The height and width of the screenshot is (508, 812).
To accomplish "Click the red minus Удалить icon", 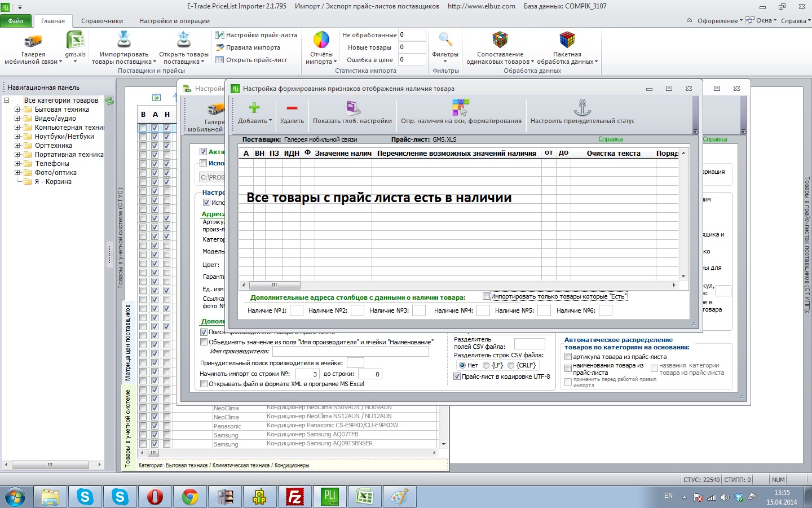I will [292, 107].
